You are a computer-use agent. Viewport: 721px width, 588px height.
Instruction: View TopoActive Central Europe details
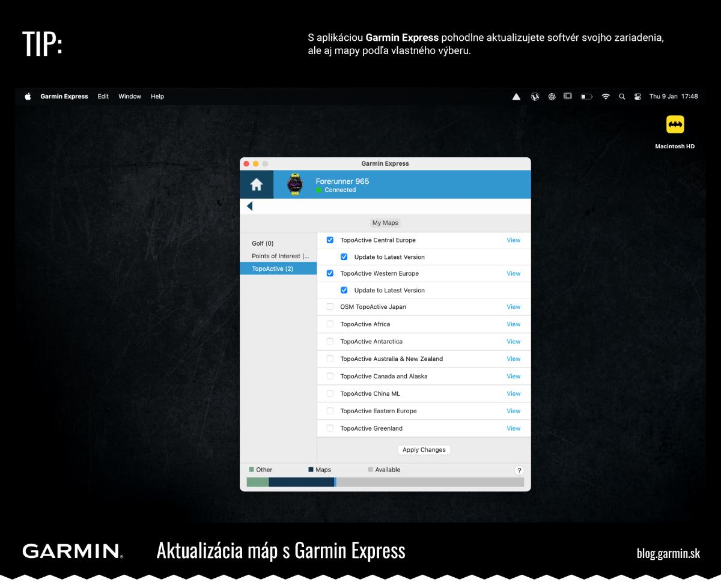click(x=514, y=240)
